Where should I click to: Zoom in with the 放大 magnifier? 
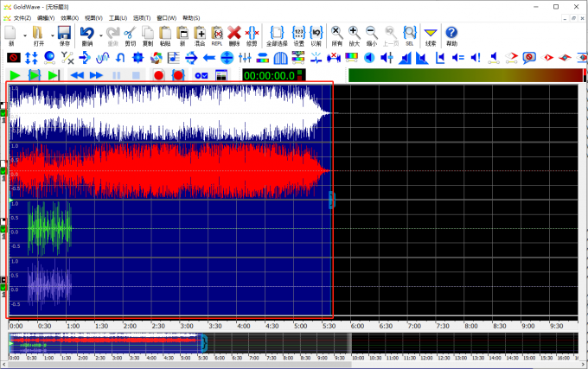pyautogui.click(x=354, y=36)
